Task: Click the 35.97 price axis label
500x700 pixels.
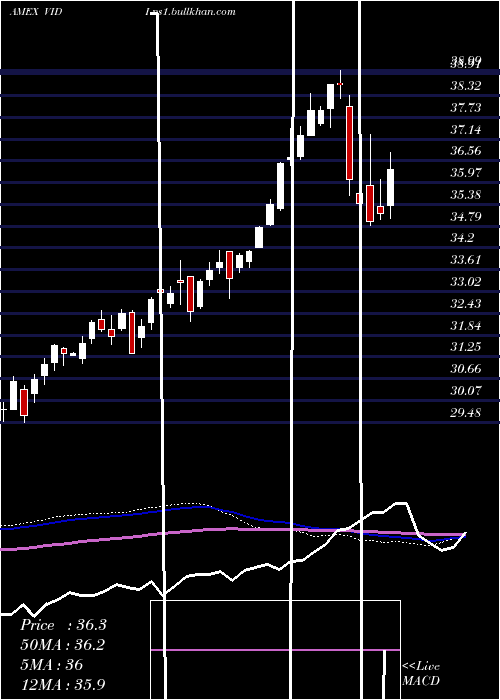Action: [x=466, y=173]
